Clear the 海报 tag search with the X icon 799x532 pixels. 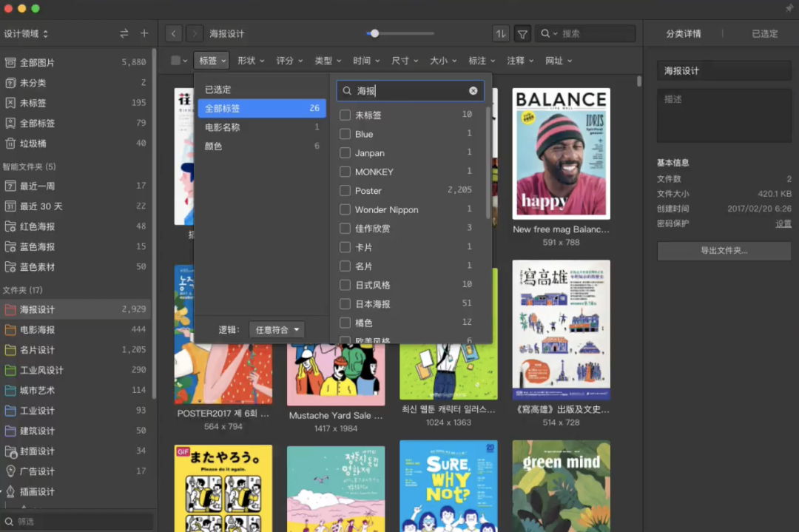click(473, 90)
